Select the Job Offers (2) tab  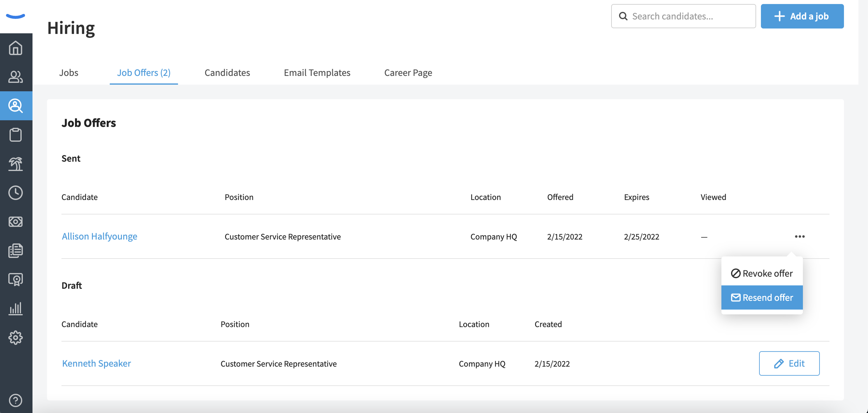pyautogui.click(x=144, y=72)
